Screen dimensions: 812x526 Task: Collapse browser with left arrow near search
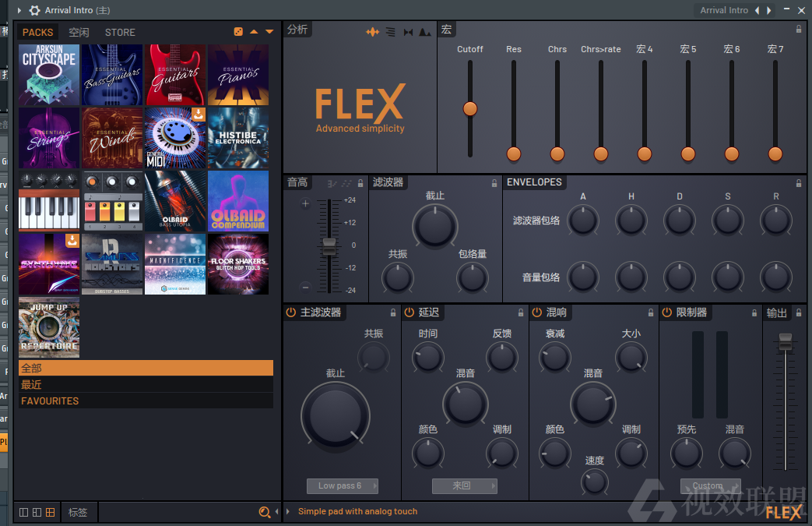pos(276,512)
